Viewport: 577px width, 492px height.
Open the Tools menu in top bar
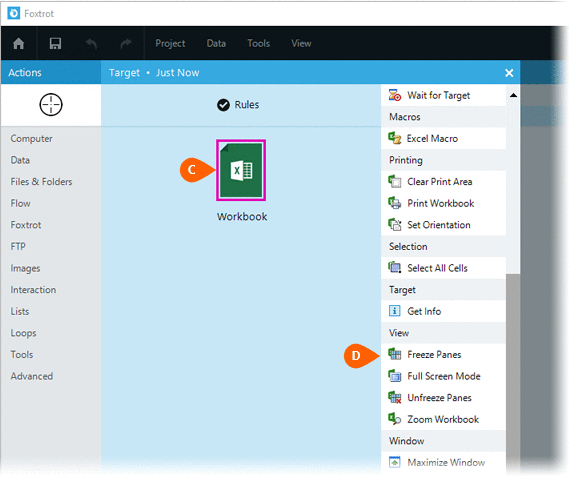click(259, 43)
